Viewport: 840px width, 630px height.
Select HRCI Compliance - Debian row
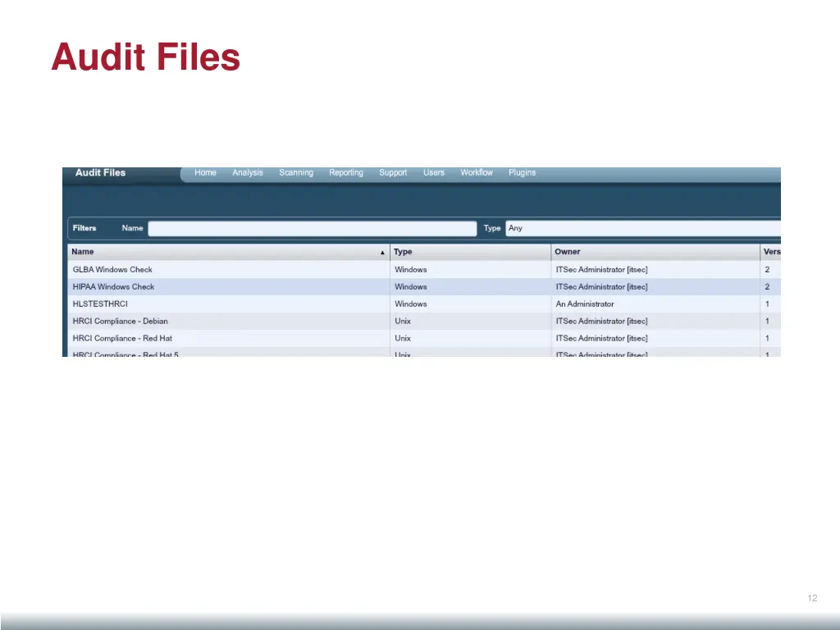[x=424, y=321]
